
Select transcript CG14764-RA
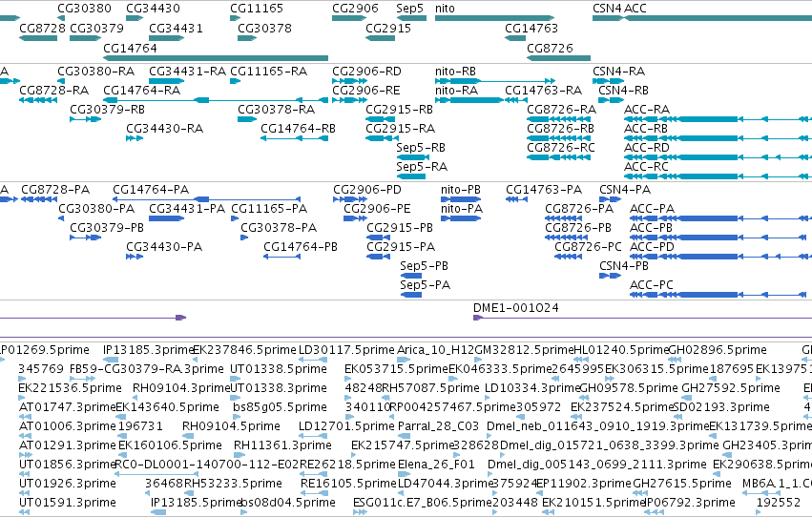click(216, 100)
